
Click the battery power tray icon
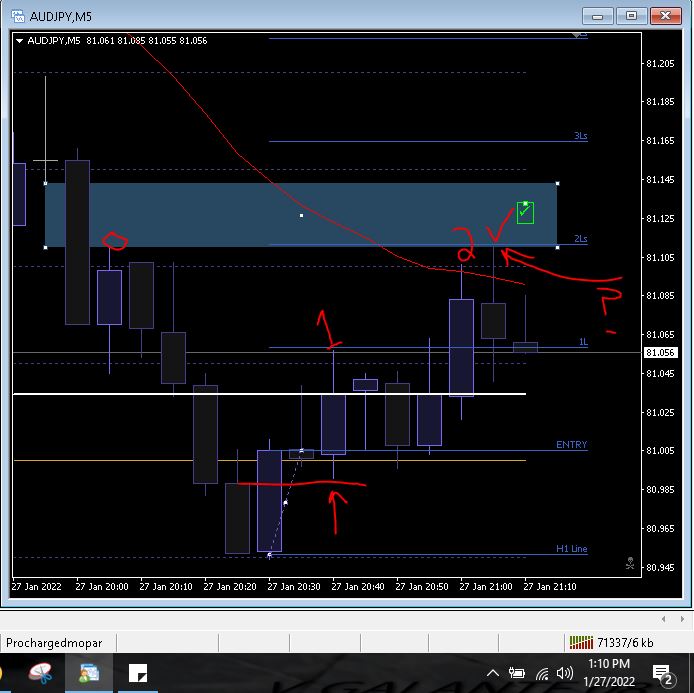click(x=516, y=674)
